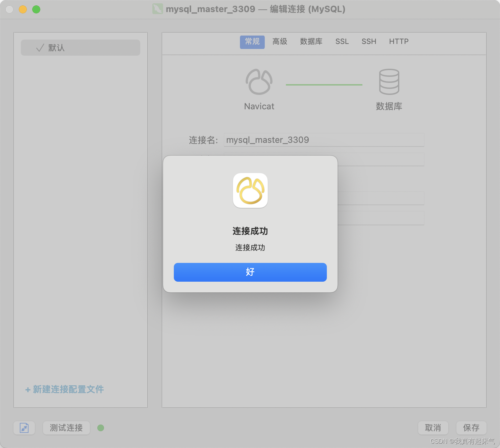Click the Navicat label under the icon
Screen dimensions: 500x448
259,106
